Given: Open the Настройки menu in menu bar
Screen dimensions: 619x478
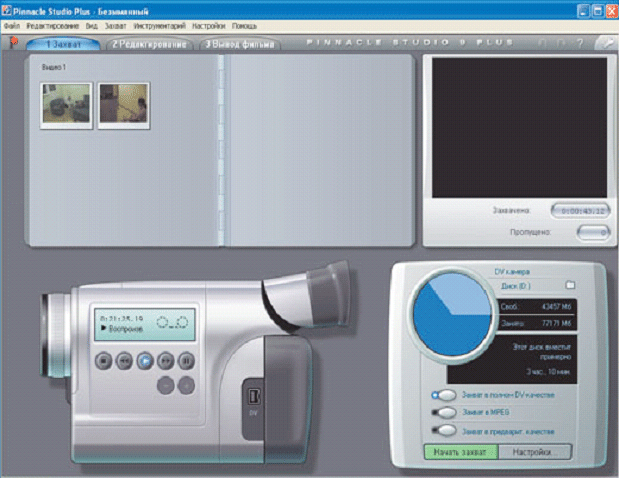Looking at the screenshot, I should tap(208, 26).
